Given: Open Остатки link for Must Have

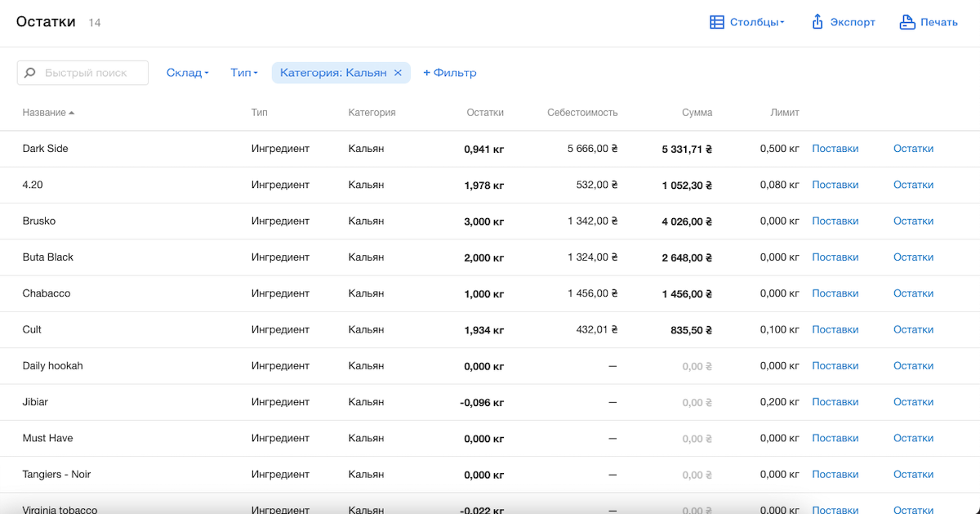Looking at the screenshot, I should coord(913,438).
